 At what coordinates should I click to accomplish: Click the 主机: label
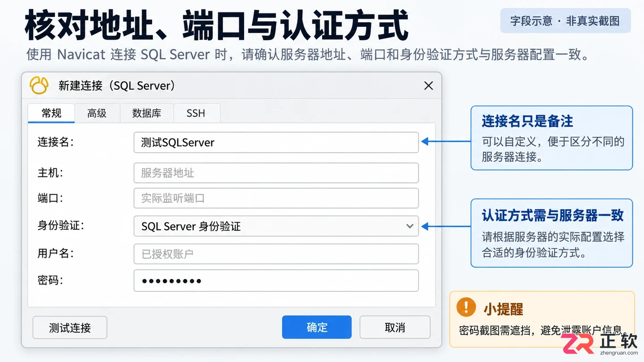(x=50, y=173)
